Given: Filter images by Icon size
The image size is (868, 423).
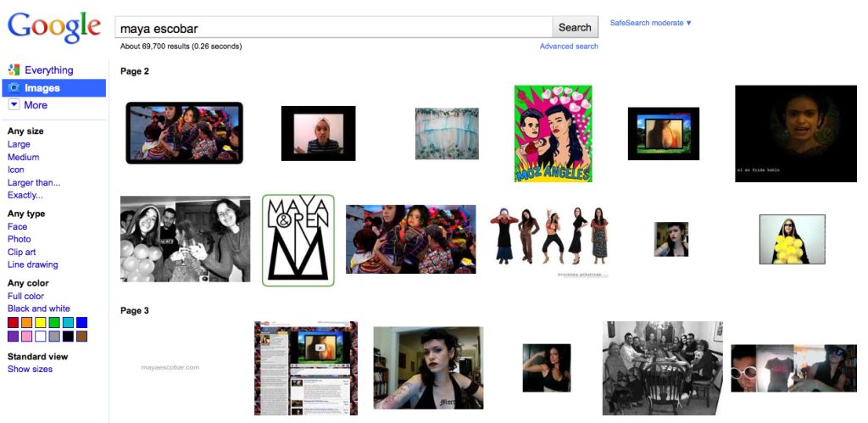Looking at the screenshot, I should (15, 170).
